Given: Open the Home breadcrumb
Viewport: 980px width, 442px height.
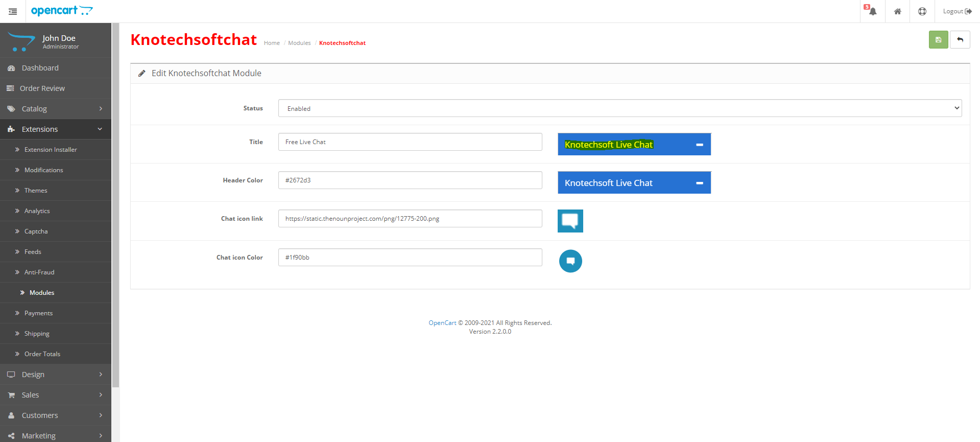Looking at the screenshot, I should [272, 43].
